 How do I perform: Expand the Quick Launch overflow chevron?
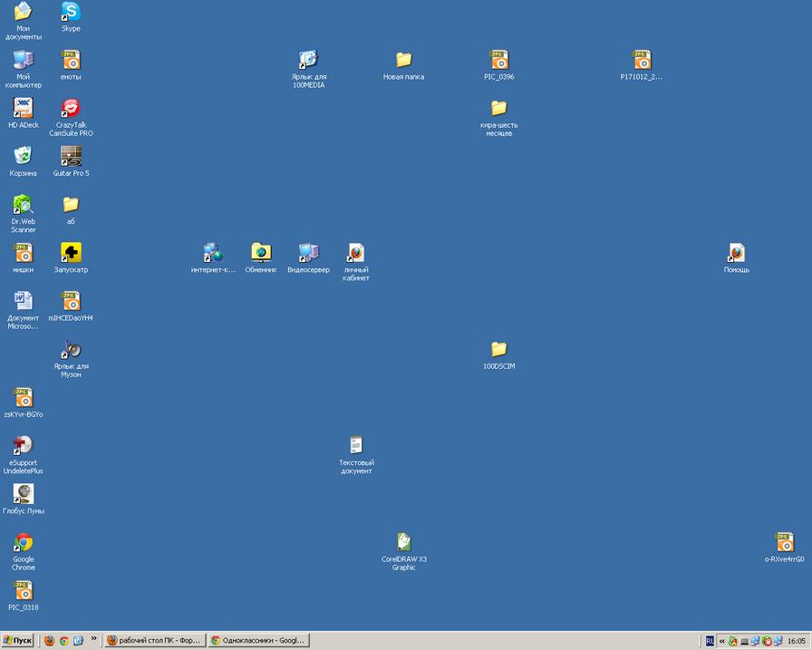(93, 638)
